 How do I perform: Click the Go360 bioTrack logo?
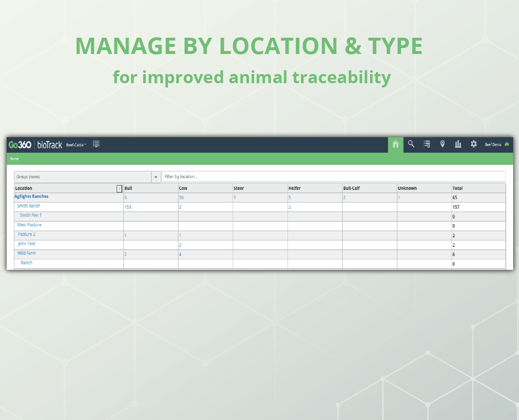(x=34, y=144)
